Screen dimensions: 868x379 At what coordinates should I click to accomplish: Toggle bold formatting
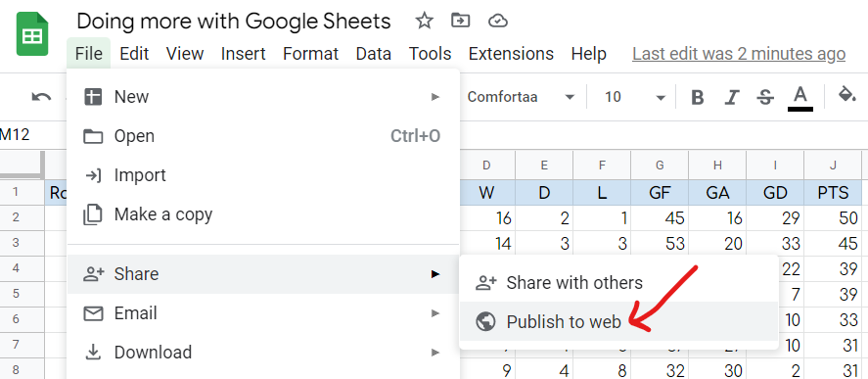pos(698,98)
